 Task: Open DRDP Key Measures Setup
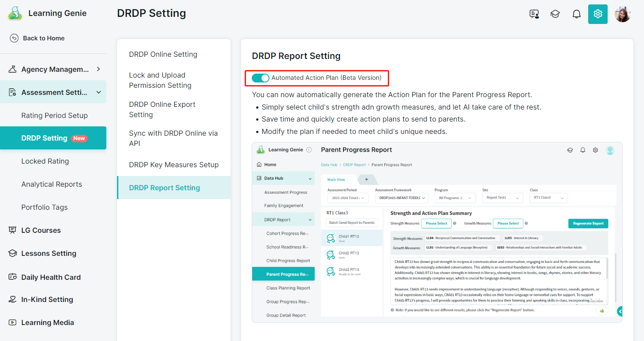(x=174, y=165)
